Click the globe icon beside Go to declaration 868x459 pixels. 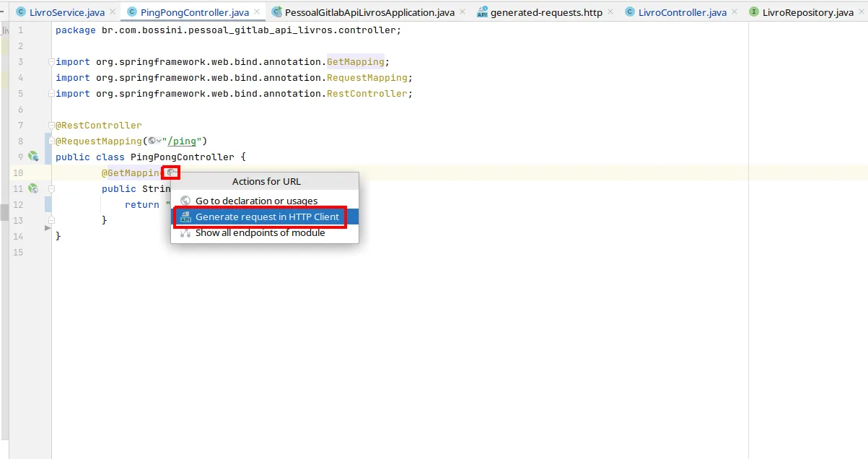pos(185,201)
